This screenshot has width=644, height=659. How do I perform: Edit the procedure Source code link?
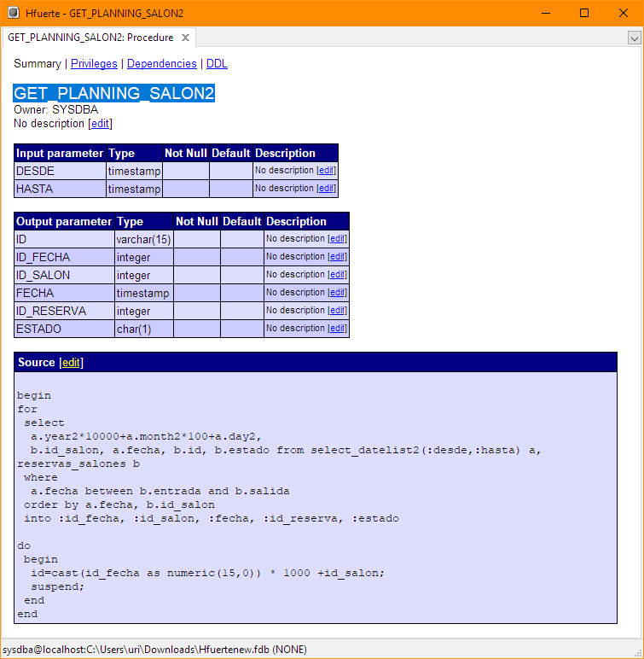click(71, 362)
